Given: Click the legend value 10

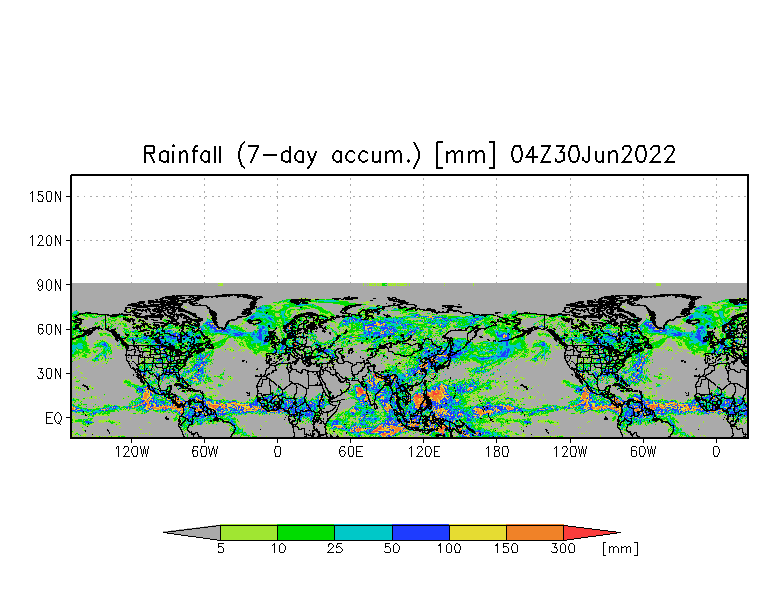Looking at the screenshot, I should pos(278,548).
